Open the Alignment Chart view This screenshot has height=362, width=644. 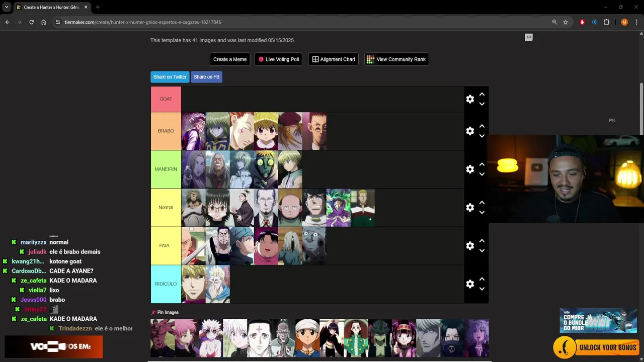[x=334, y=59]
